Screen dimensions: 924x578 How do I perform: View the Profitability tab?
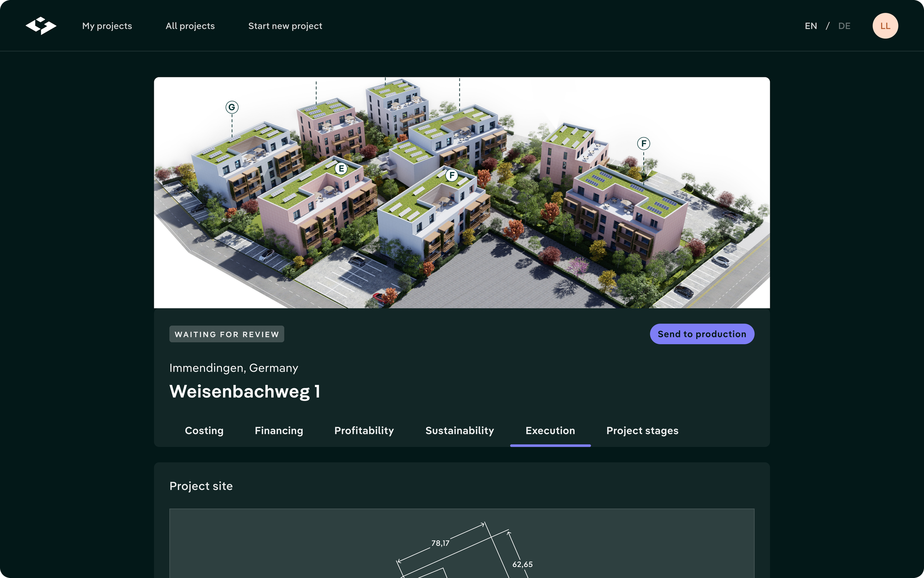click(x=364, y=430)
